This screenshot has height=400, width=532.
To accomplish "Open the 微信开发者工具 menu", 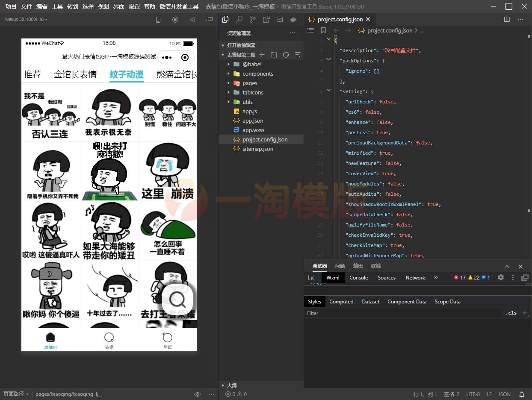I will coord(179,6).
